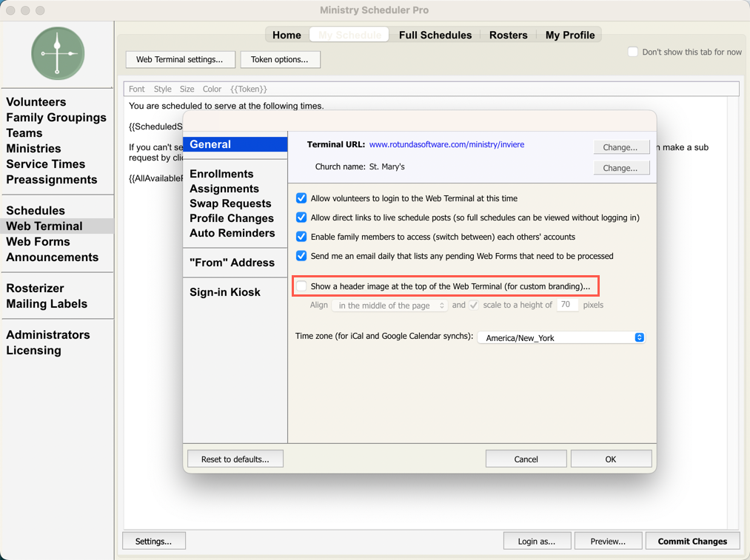
Task: Open Ministries in the main sidebar
Action: pyautogui.click(x=33, y=149)
